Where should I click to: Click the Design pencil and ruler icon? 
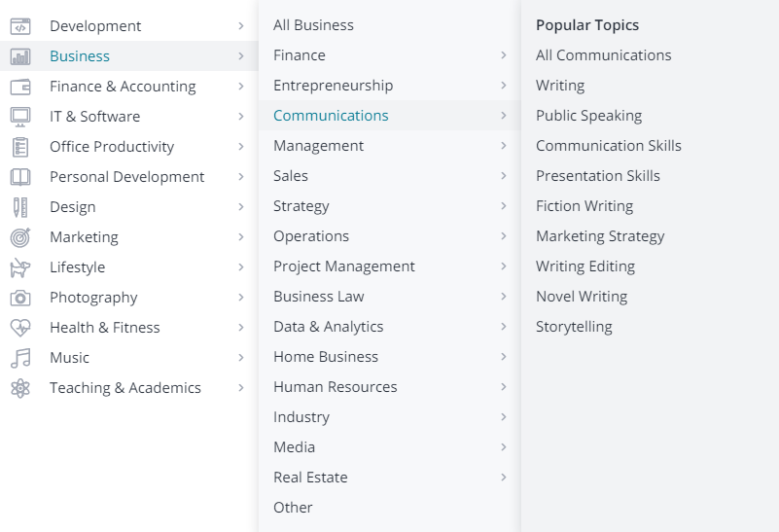(x=20, y=207)
